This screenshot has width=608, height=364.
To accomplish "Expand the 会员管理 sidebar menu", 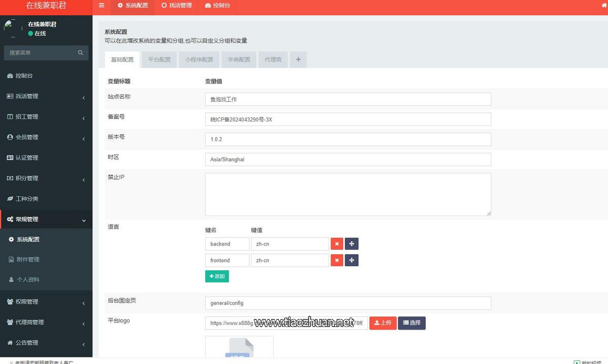I will [46, 137].
